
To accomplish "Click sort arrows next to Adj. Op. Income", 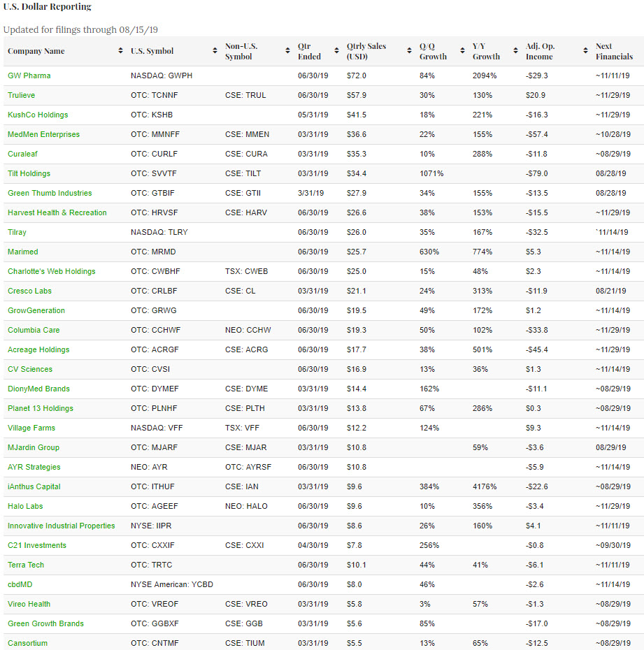I will click(x=585, y=52).
